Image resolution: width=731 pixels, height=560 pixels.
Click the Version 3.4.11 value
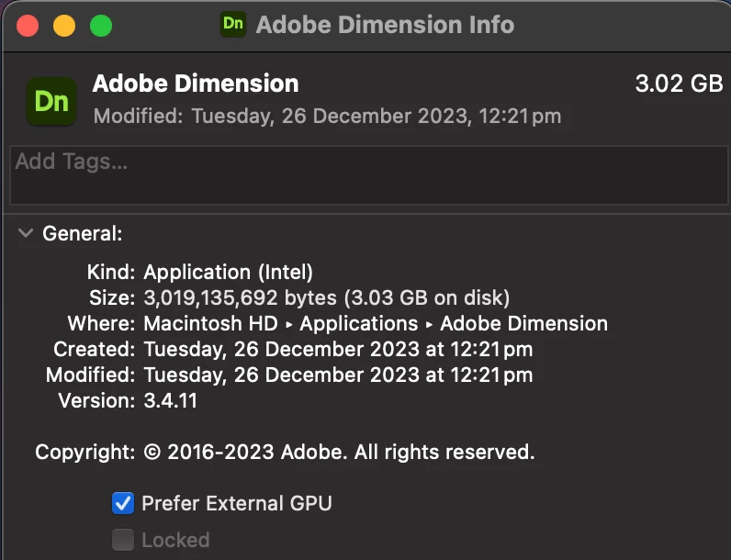point(171,400)
